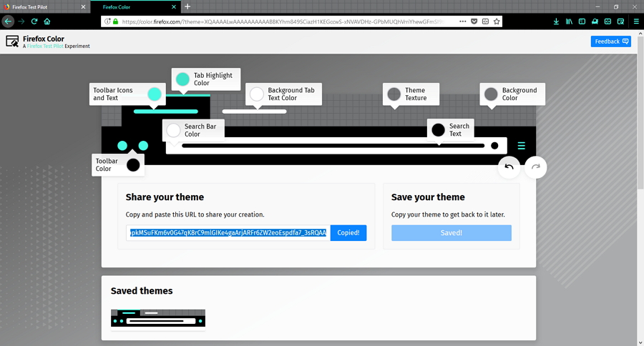Click the Saved! theme button
This screenshot has height=346, width=644.
(452, 233)
